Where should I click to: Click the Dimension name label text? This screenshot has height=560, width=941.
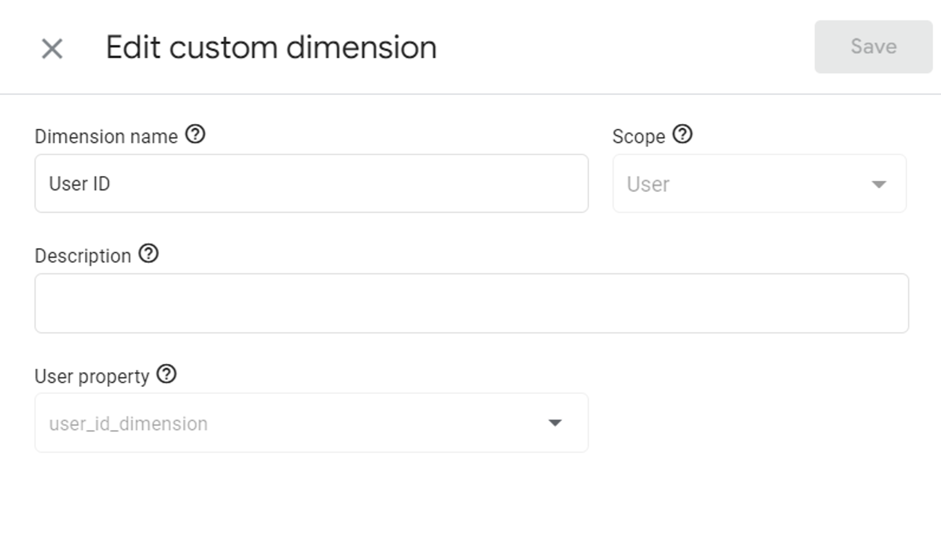[106, 137]
